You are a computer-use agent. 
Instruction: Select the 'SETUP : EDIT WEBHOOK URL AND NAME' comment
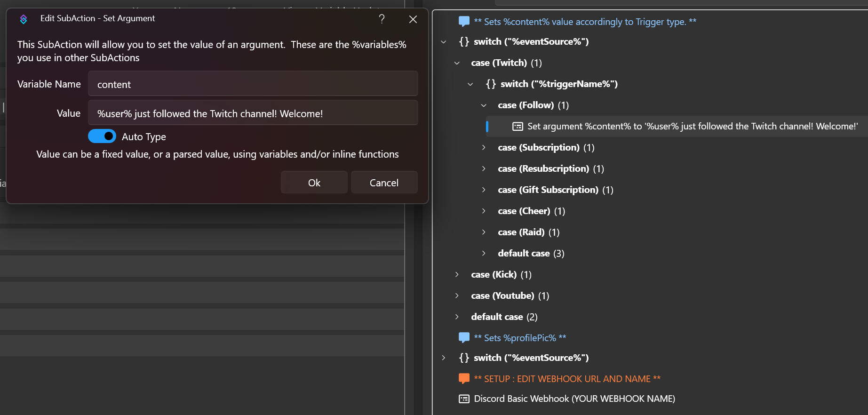[x=567, y=379]
